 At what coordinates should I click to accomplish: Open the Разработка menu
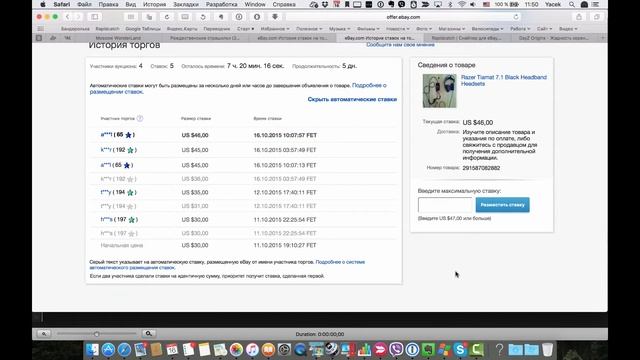(x=221, y=4)
